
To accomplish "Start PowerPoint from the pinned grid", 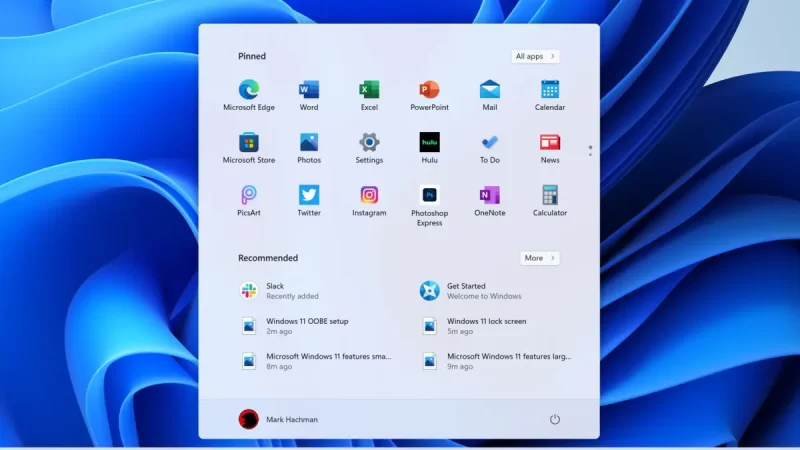I will [x=429, y=90].
